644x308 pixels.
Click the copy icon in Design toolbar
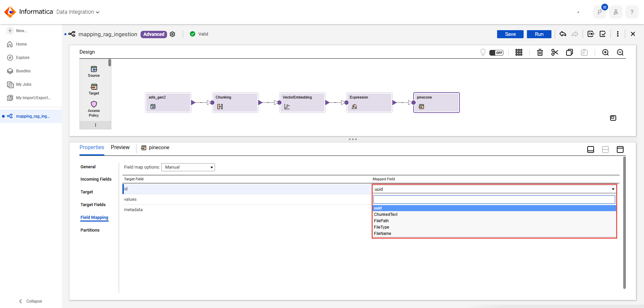(x=570, y=52)
